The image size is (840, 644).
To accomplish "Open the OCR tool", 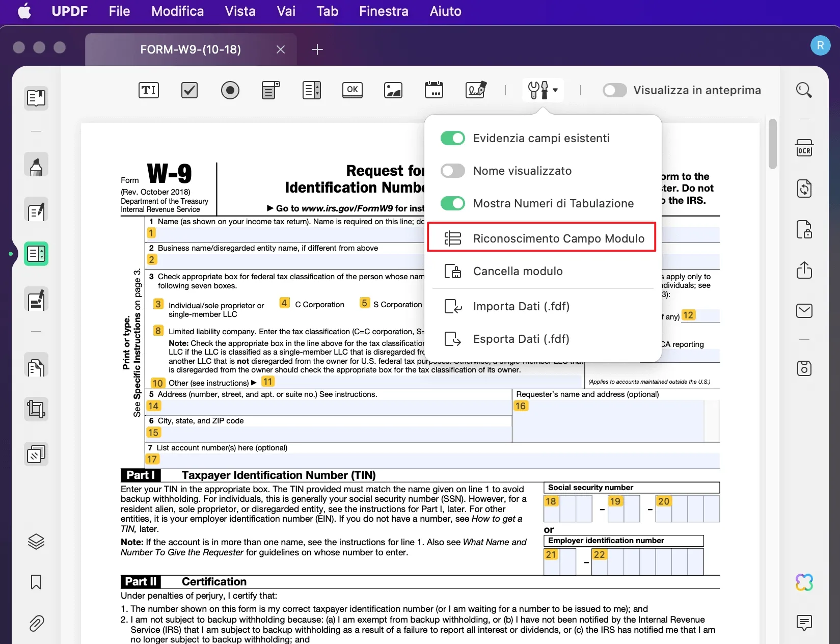I will tap(804, 148).
